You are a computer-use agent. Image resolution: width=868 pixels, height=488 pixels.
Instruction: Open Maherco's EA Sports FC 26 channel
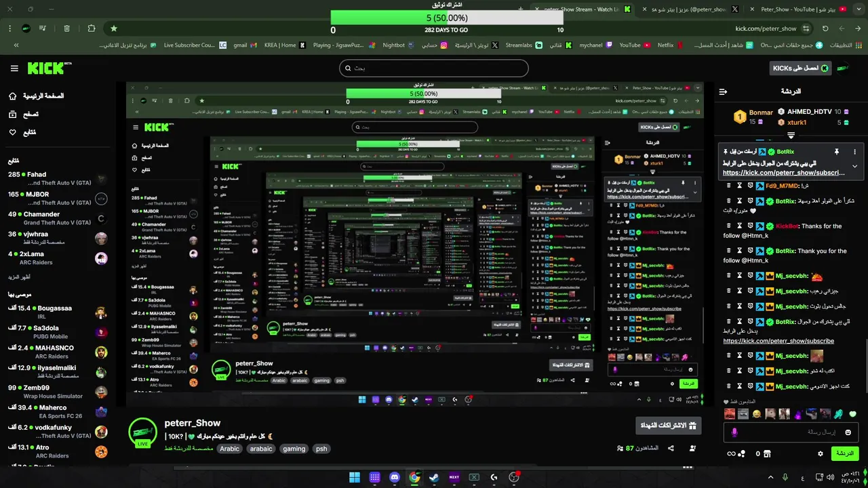tap(58, 411)
